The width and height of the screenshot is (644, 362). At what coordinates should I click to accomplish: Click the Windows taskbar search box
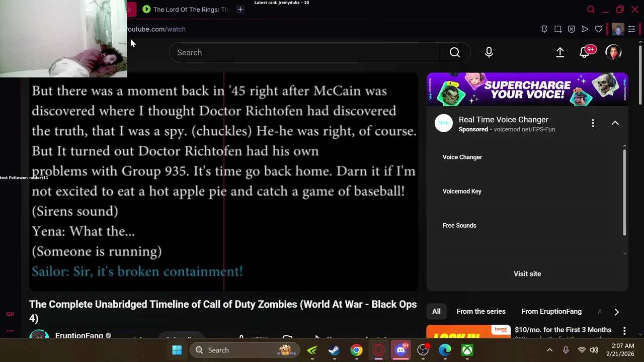(245, 350)
